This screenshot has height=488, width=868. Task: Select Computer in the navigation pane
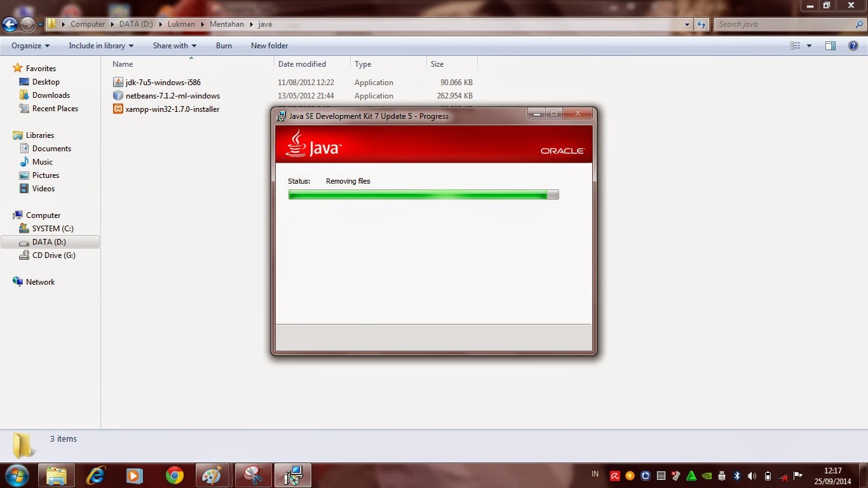point(43,215)
